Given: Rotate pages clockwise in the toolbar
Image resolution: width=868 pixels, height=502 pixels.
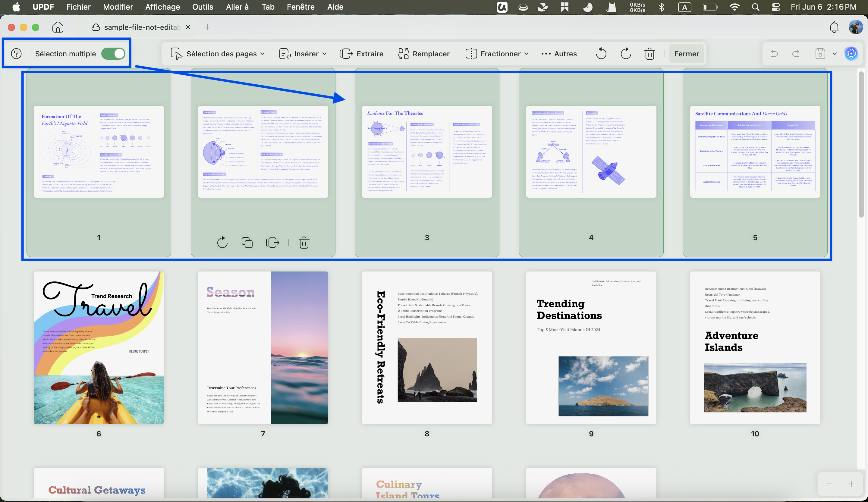Looking at the screenshot, I should coord(625,54).
